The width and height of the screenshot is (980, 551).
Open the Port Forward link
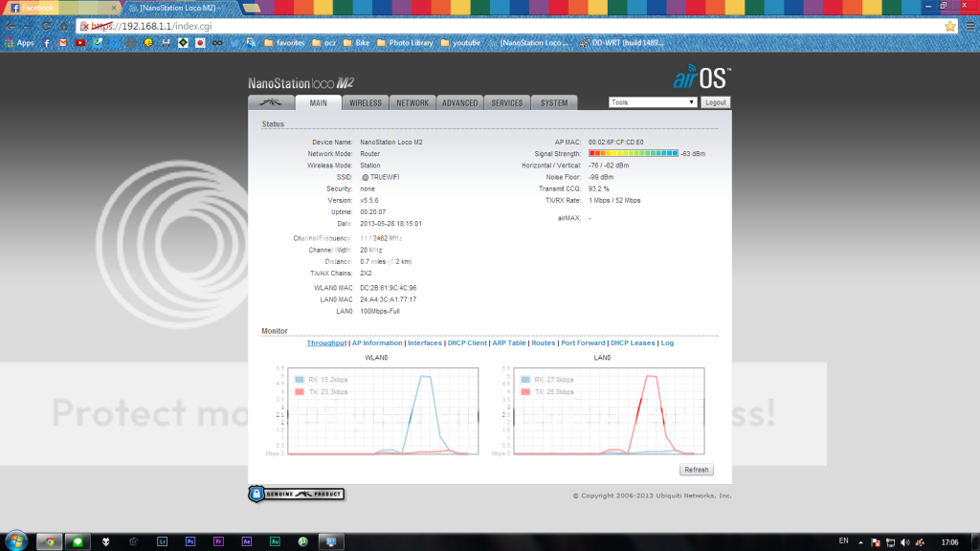coord(583,343)
